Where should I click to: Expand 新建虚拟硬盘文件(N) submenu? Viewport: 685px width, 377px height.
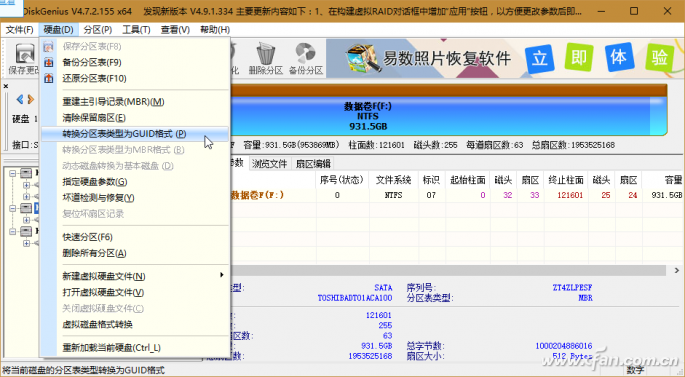coord(135,277)
